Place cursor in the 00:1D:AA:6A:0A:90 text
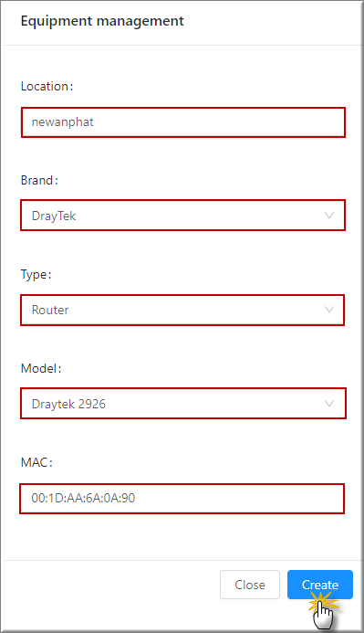The width and height of the screenshot is (364, 633). coord(83,498)
